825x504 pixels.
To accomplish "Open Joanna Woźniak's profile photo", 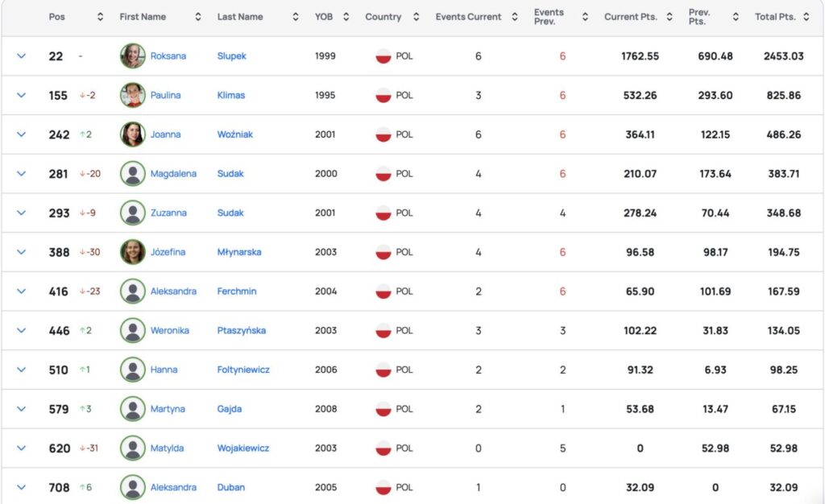I will pos(133,134).
